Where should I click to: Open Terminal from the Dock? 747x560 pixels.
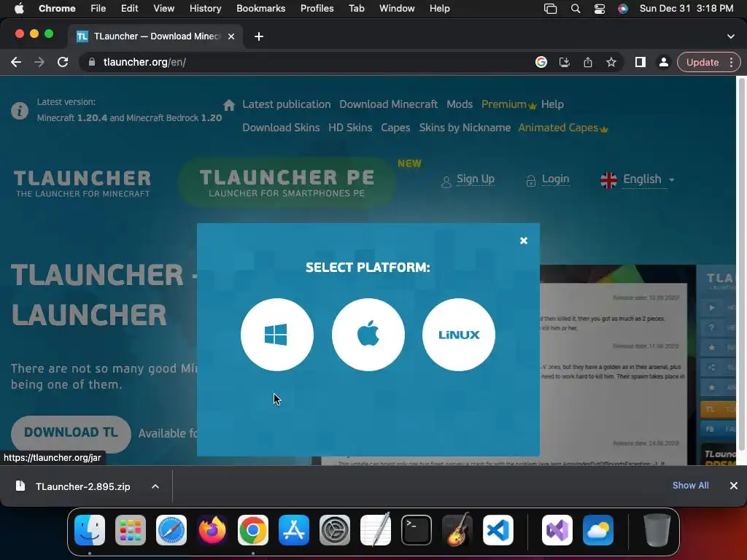pos(417,530)
